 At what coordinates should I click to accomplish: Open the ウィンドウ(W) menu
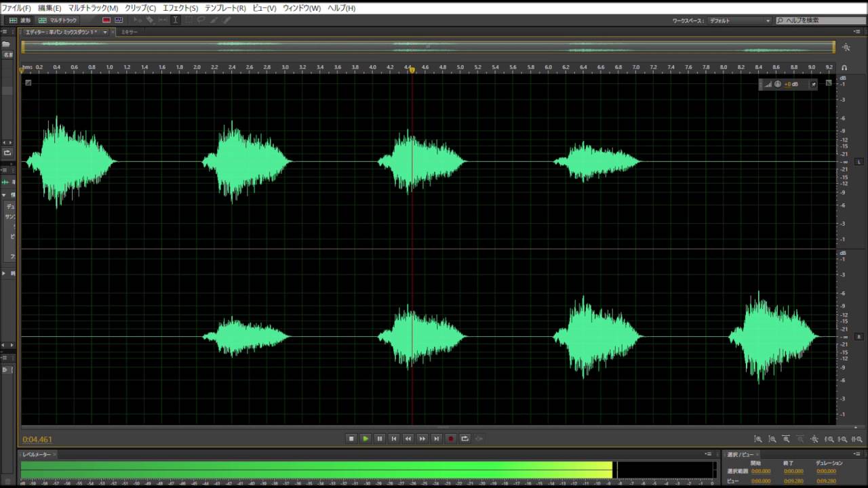pos(302,8)
